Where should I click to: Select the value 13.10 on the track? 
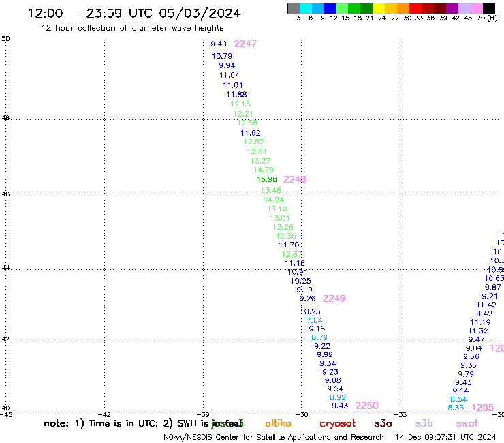[x=277, y=209]
